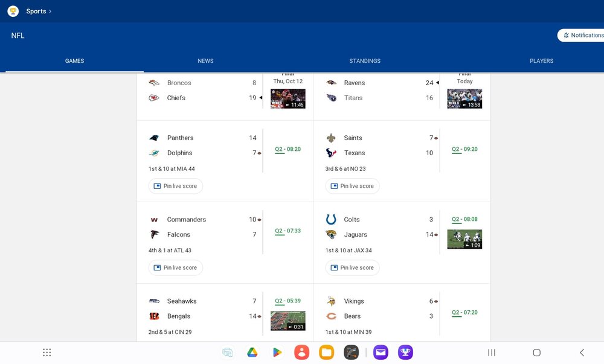Open the Recent apps navigation button
604x364 pixels.
point(492,353)
